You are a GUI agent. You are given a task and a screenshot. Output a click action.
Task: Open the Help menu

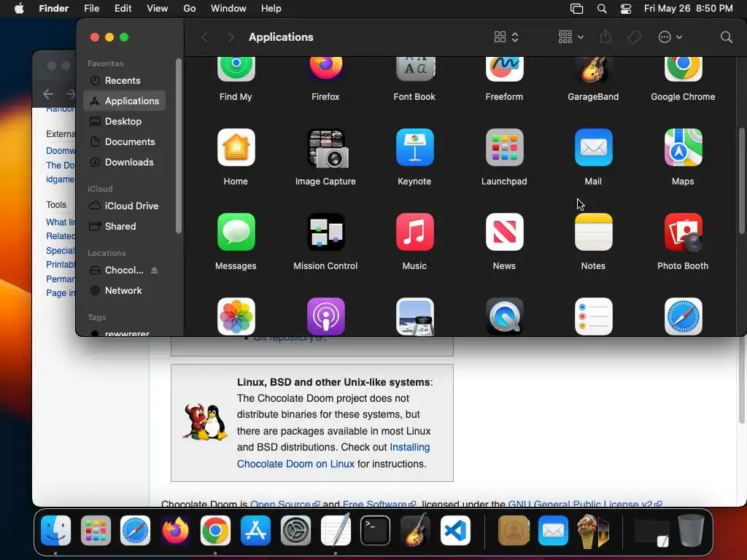pyautogui.click(x=271, y=8)
